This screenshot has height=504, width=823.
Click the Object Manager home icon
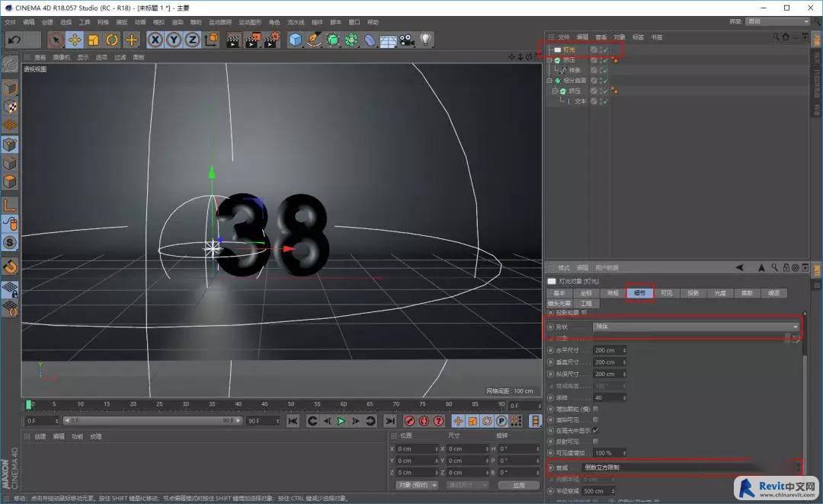pyautogui.click(x=786, y=37)
